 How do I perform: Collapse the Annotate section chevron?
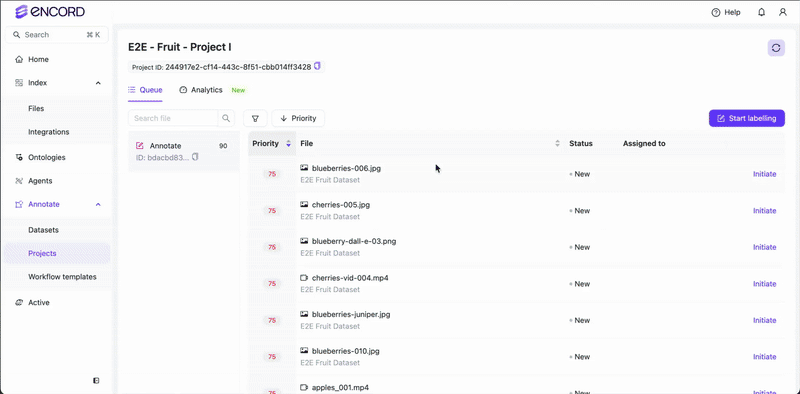pyautogui.click(x=98, y=204)
